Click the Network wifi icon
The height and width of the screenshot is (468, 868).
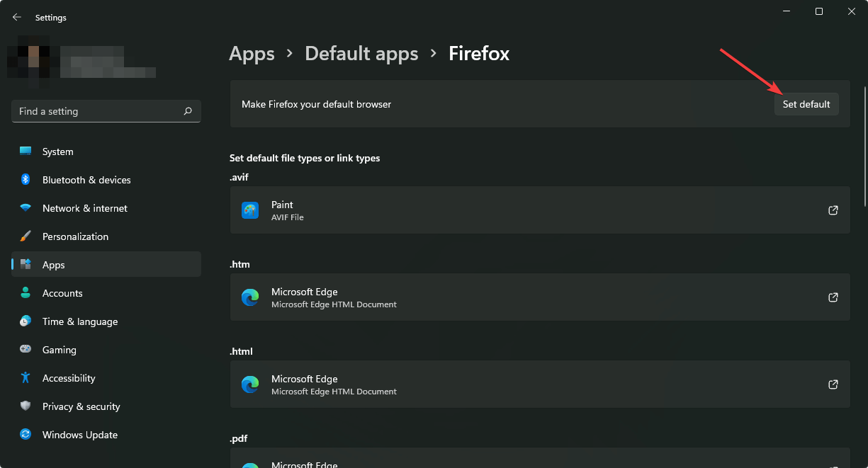(x=26, y=208)
